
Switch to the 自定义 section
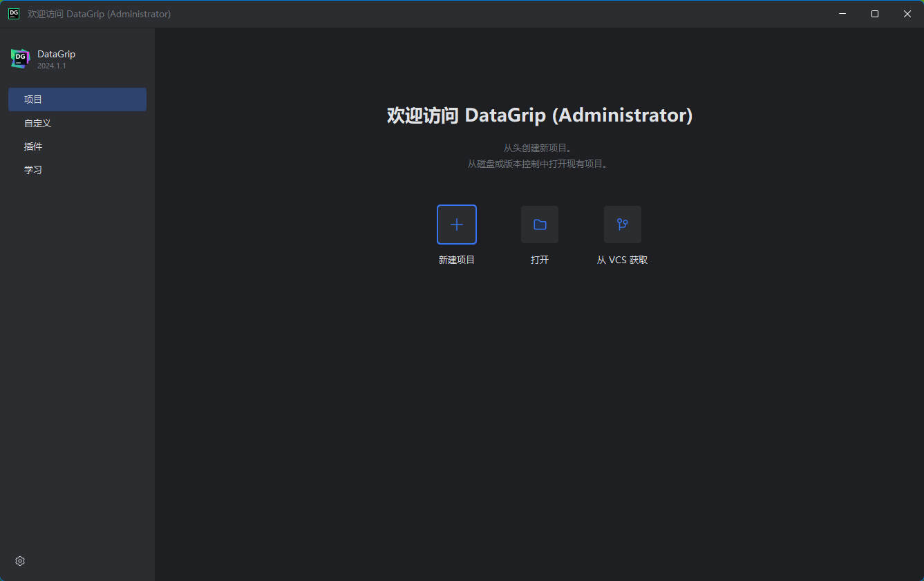[x=37, y=122]
